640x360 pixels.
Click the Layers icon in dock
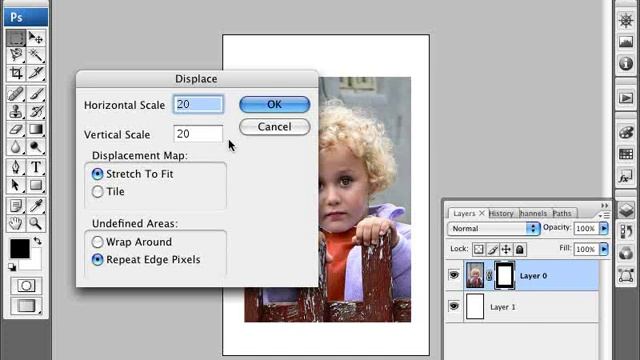tap(626, 210)
